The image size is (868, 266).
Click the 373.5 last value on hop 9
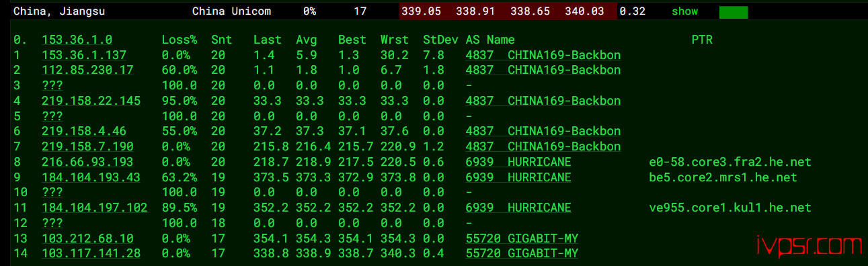tap(271, 177)
